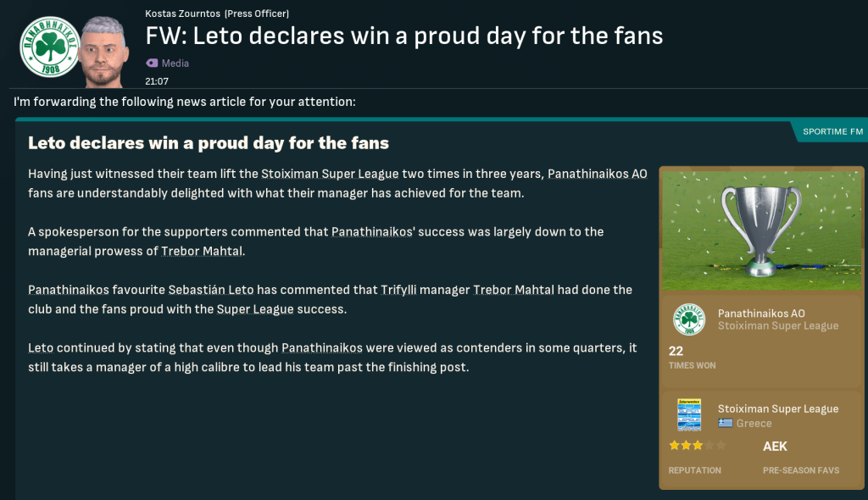
Task: Click the three-star reputation rating
Action: [697, 446]
